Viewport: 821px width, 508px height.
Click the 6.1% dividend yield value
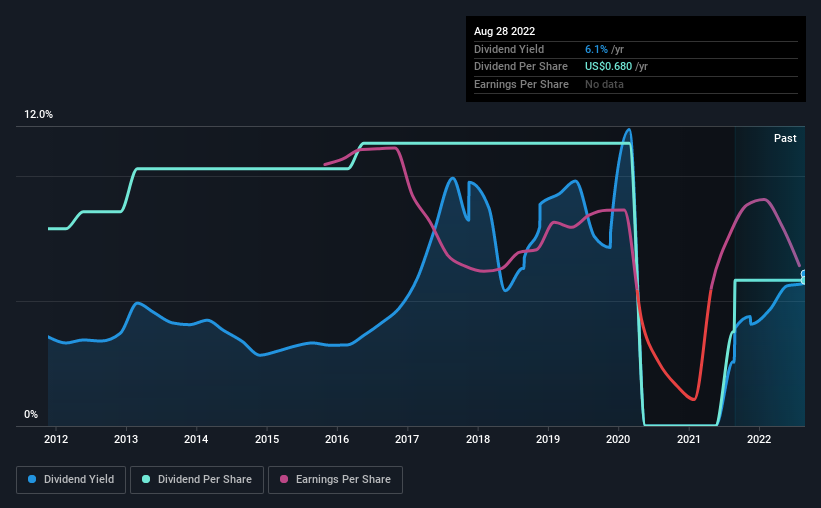click(596, 49)
